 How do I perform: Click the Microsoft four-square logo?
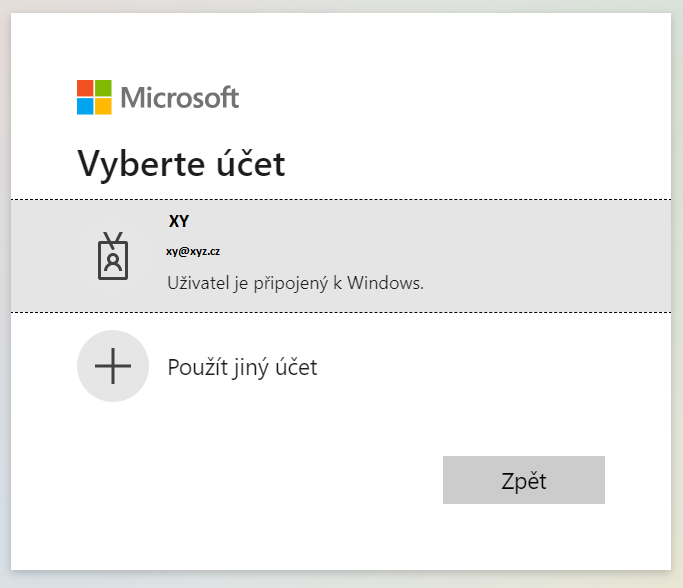point(95,97)
